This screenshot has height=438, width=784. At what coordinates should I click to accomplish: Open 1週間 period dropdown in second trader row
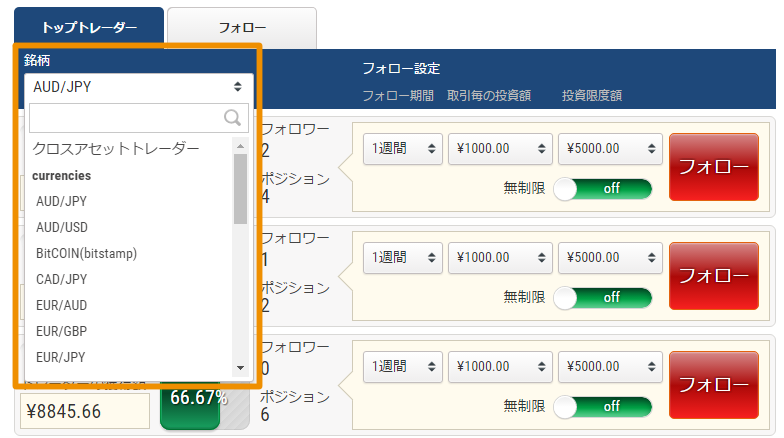[x=403, y=258]
